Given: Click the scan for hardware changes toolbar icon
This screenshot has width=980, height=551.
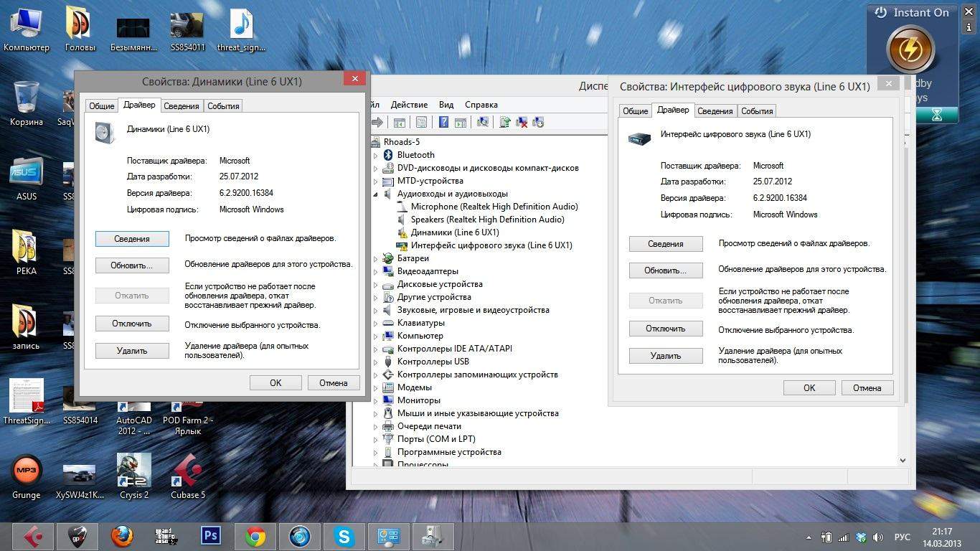Looking at the screenshot, I should tap(483, 123).
